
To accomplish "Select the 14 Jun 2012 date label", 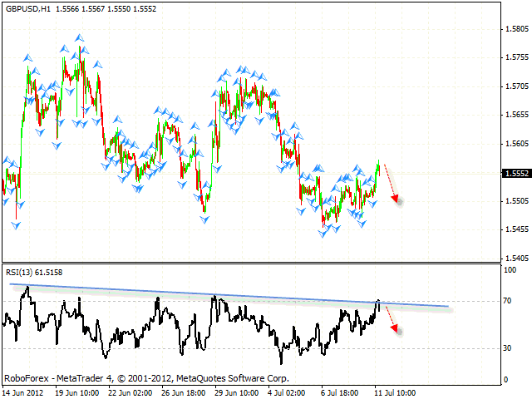I will coord(25,392).
